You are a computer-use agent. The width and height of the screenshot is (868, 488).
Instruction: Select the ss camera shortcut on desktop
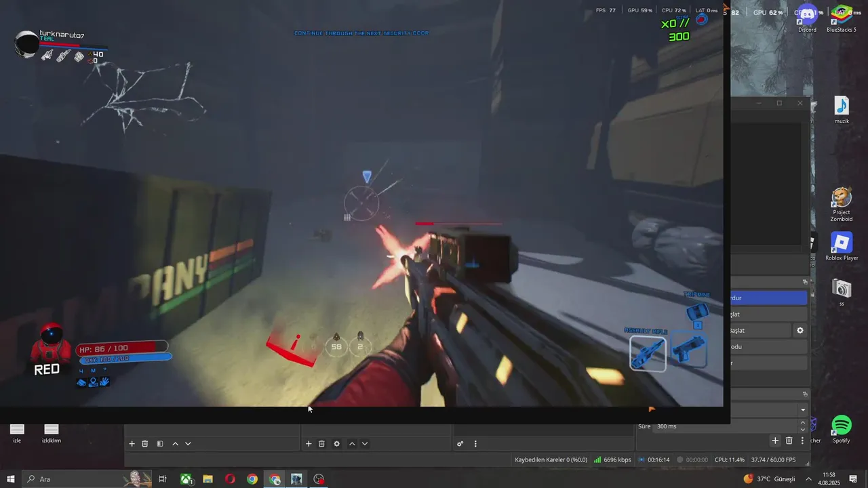click(x=842, y=293)
